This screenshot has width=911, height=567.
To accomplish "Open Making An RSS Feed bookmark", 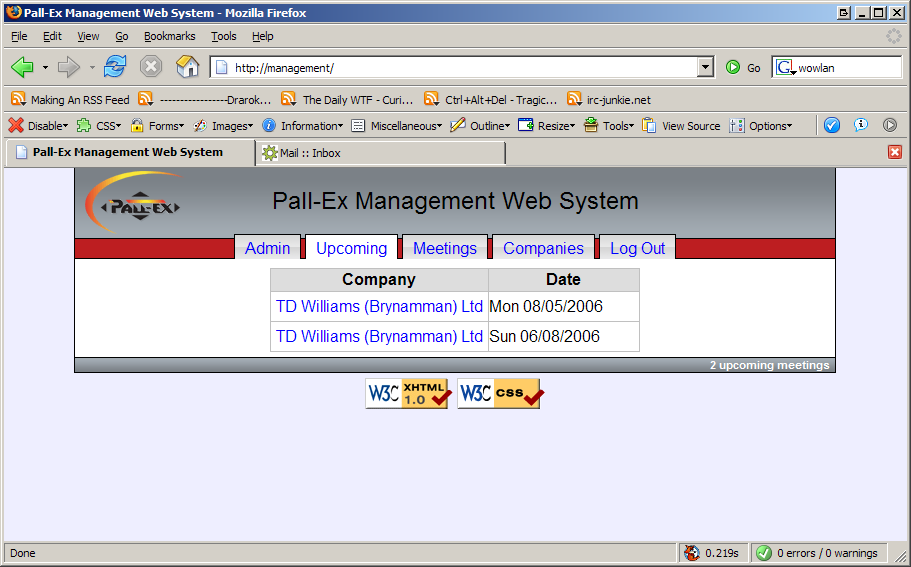I will click(70, 99).
